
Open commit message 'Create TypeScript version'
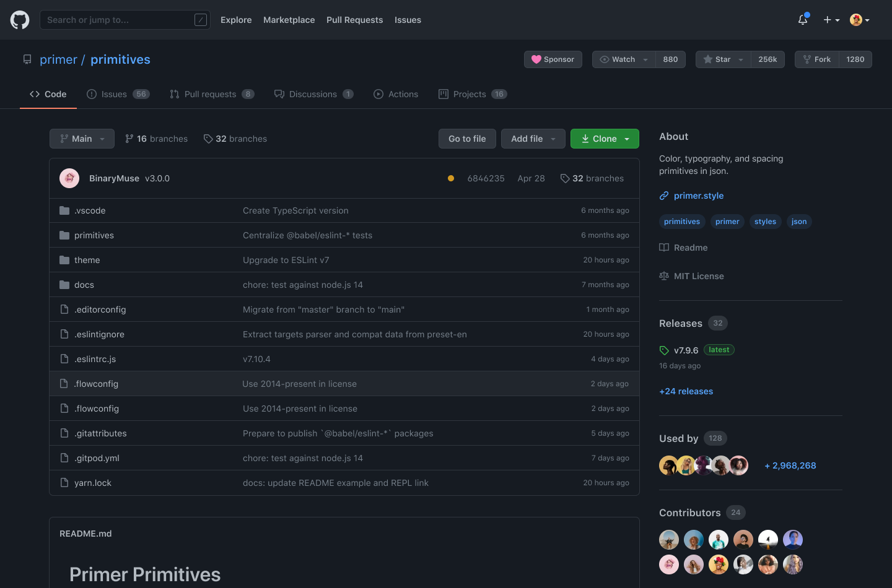pyautogui.click(x=295, y=210)
